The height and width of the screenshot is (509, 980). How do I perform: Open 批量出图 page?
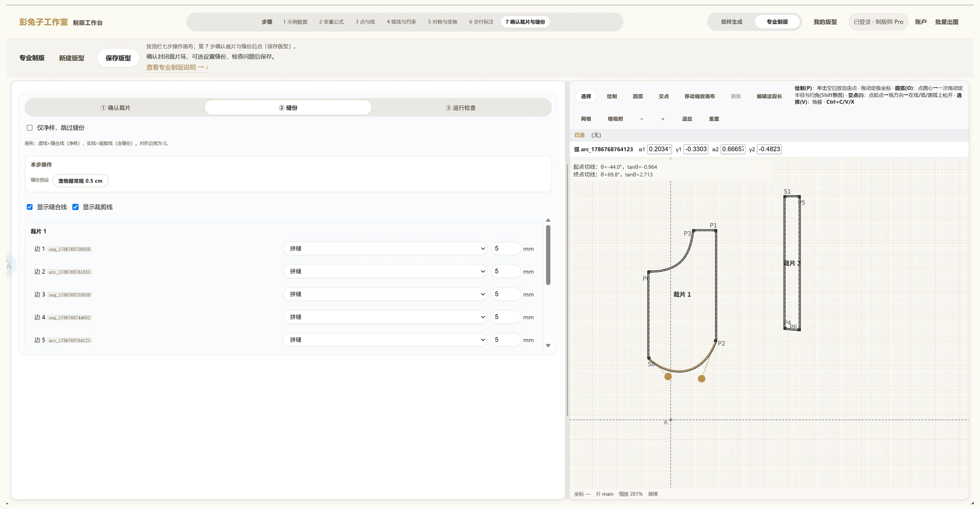coord(947,22)
